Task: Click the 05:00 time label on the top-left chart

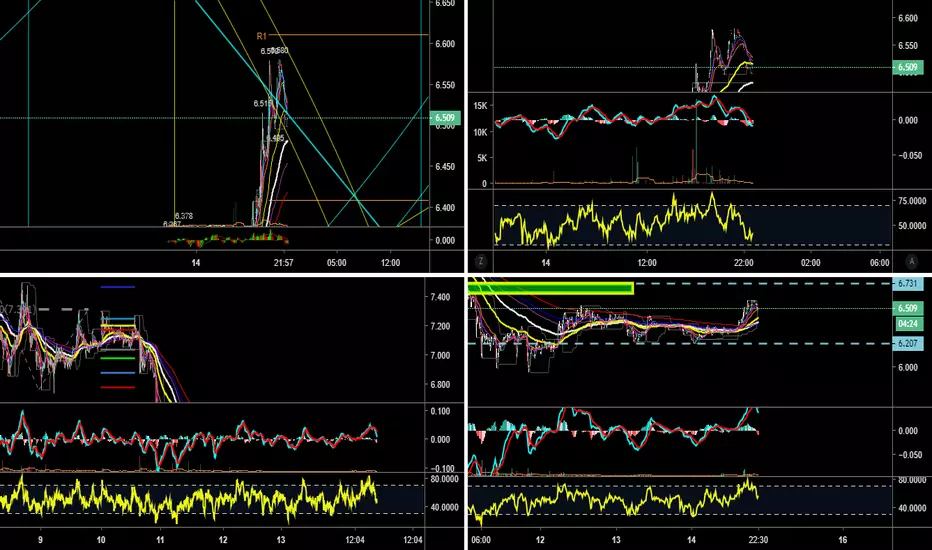Action: [336, 262]
